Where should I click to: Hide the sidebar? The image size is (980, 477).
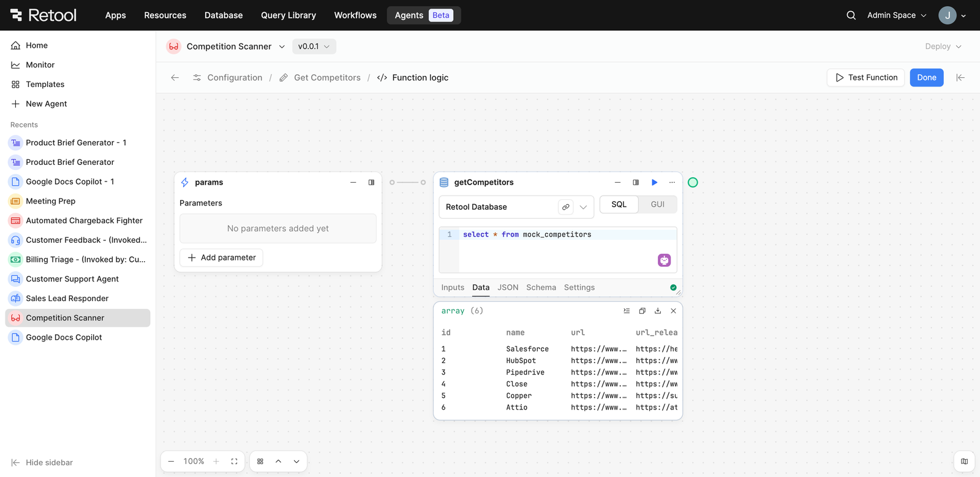[x=42, y=463]
